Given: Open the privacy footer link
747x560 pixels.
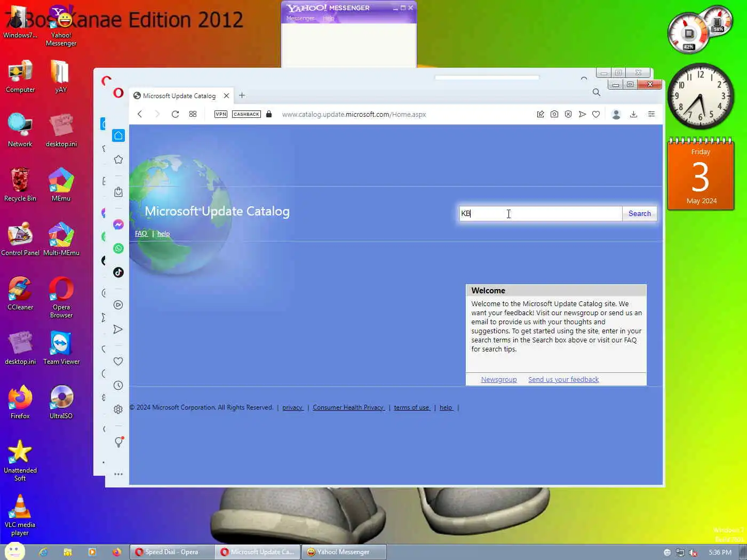Looking at the screenshot, I should tap(292, 407).
